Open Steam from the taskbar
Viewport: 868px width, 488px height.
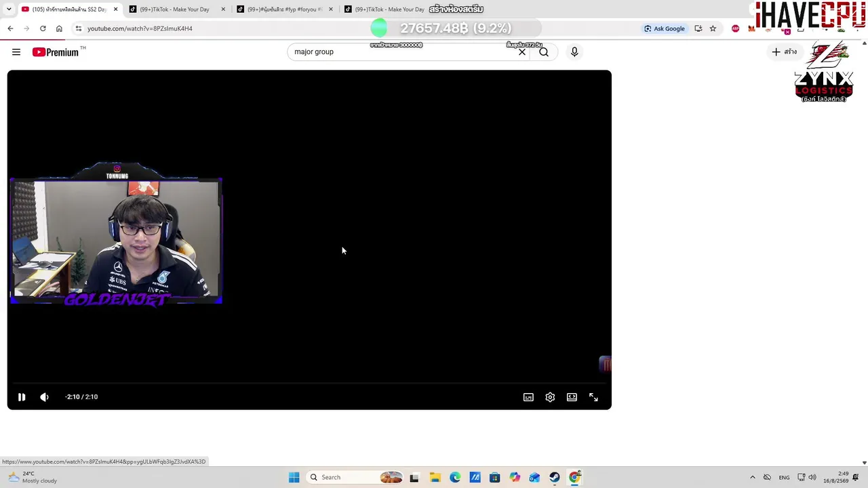coord(555,477)
